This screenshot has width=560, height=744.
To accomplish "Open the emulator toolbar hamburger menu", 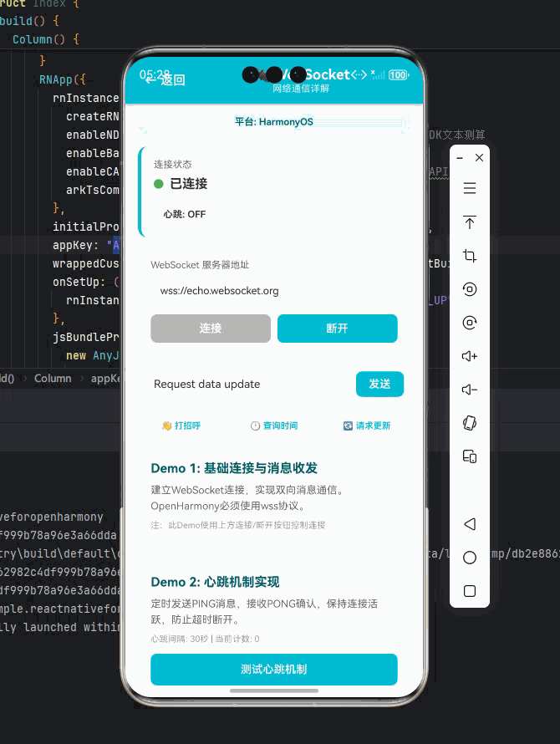I will (470, 188).
